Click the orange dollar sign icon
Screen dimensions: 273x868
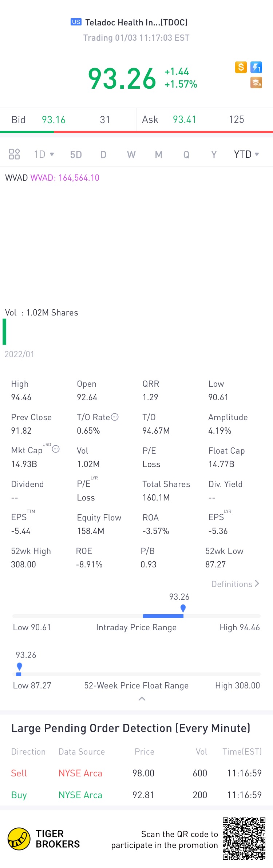tap(241, 67)
